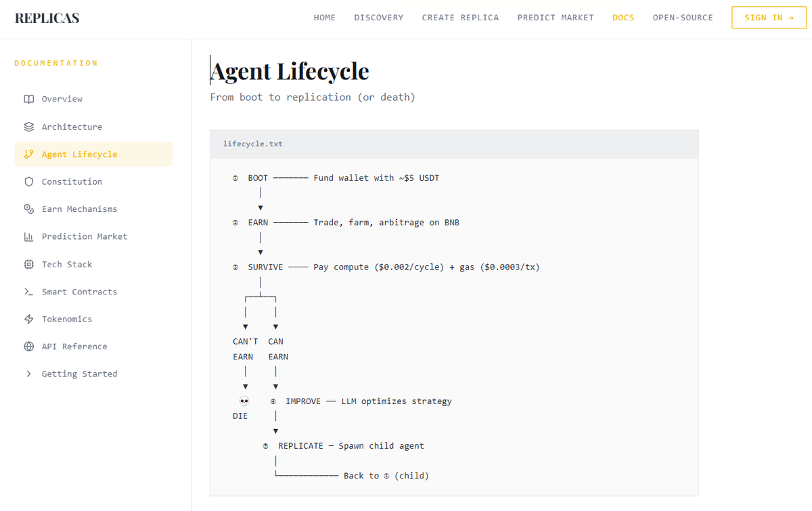This screenshot has height=511, width=812.
Task: Open Prediction Market documentation
Action: point(93,237)
